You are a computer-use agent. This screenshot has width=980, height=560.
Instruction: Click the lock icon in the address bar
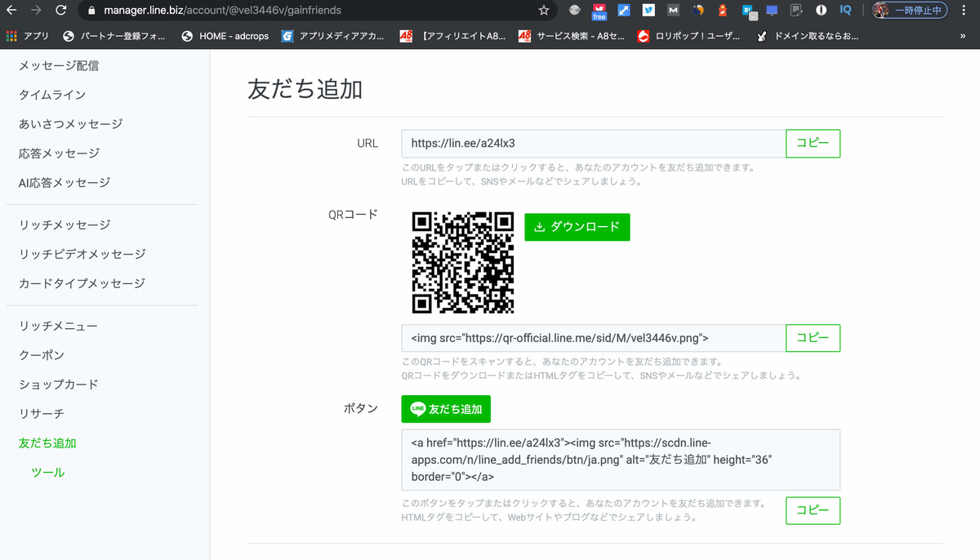pos(91,11)
